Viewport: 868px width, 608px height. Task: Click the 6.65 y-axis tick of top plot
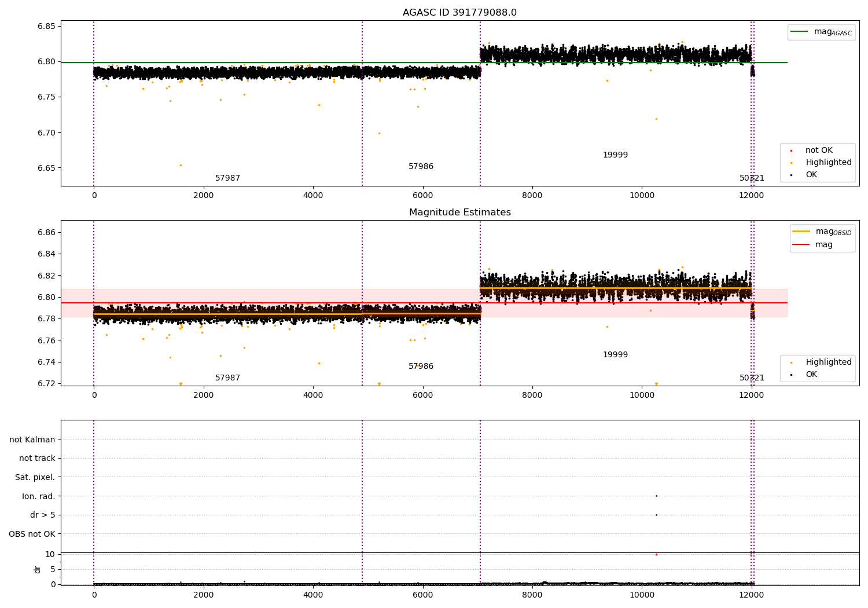[x=46, y=169]
